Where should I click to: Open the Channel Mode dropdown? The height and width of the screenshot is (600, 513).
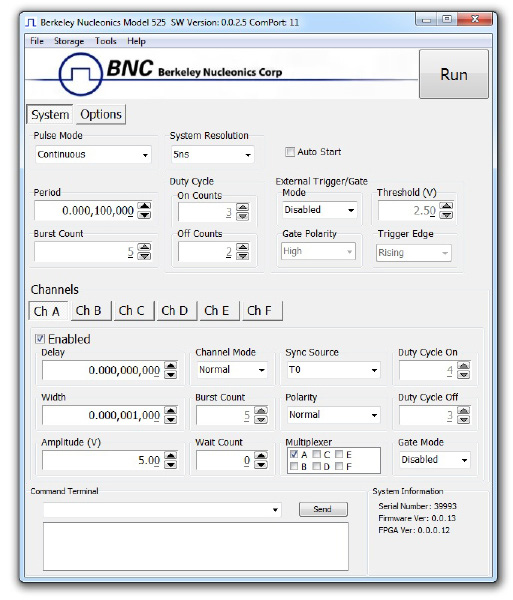[x=232, y=370]
